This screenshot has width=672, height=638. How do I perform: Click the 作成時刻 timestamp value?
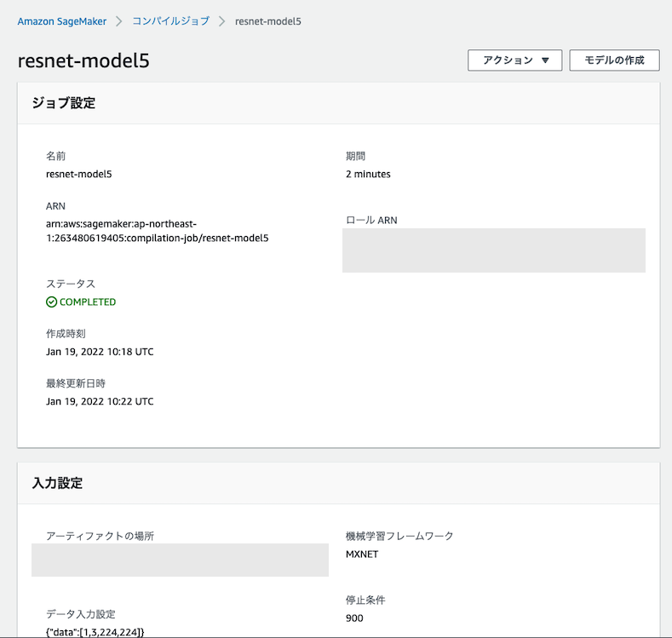tap(100, 352)
